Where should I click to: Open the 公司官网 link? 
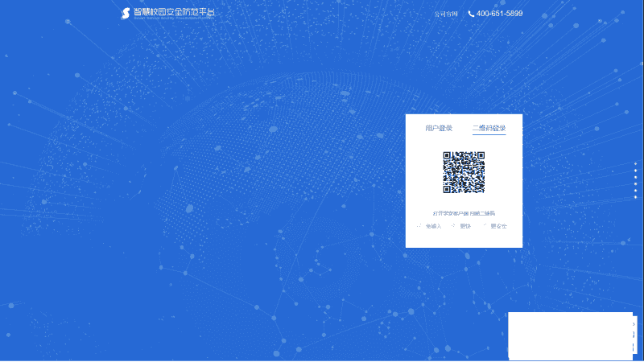pyautogui.click(x=446, y=14)
